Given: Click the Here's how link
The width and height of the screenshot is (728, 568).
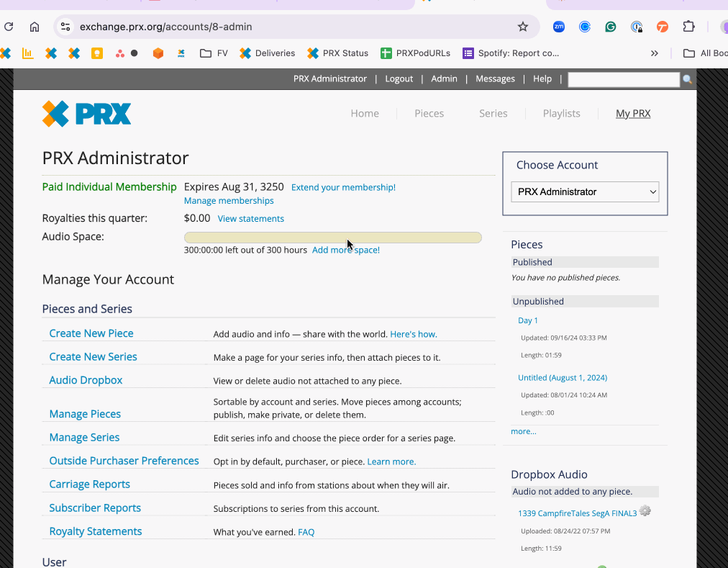Looking at the screenshot, I should point(414,334).
